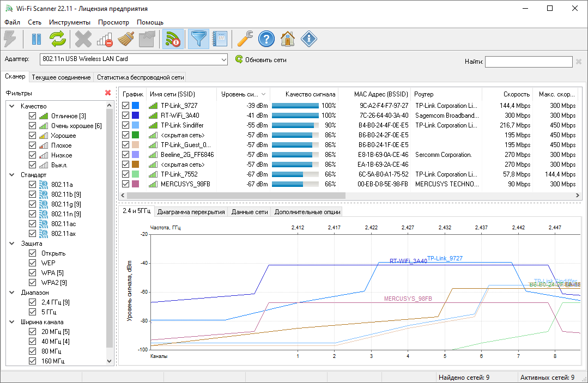The image size is (588, 383).
Task: Click the pause scanning toolbar icon
Action: (x=37, y=39)
